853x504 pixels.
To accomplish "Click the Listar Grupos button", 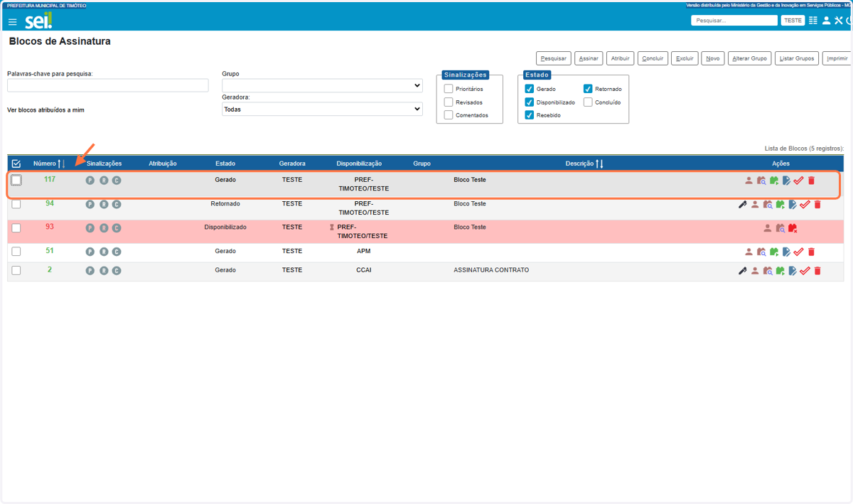I will pos(797,58).
